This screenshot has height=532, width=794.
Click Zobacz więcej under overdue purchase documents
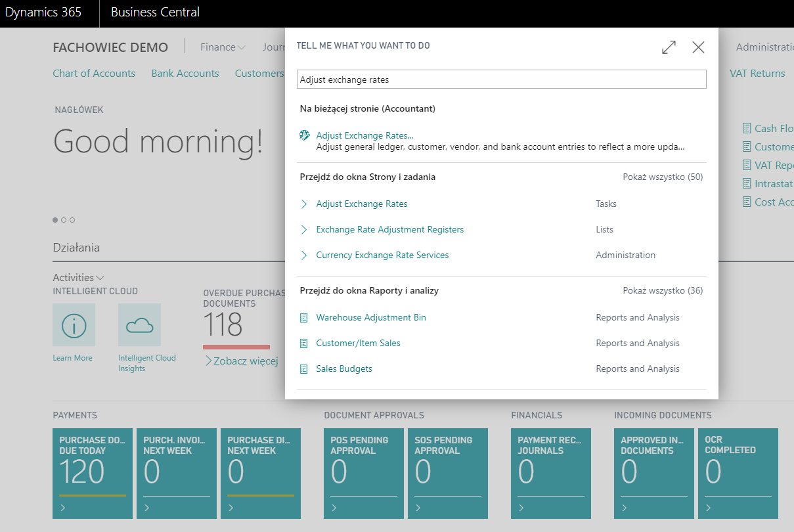pos(242,361)
